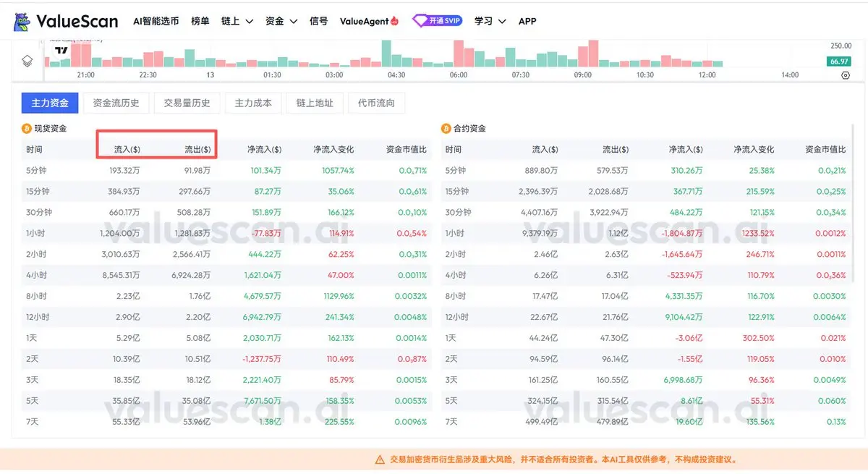Click the -3.06亿 contract net inflow
Screen dimensions: 868x474
[x=689, y=339]
